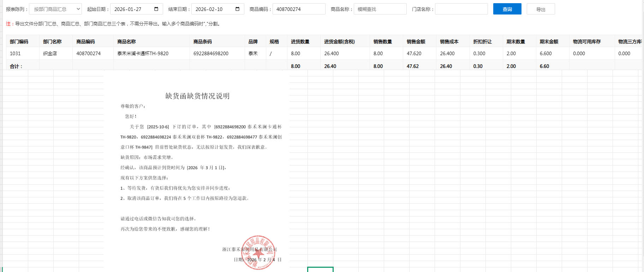Click barcode cell 6922884698200
The height and width of the screenshot is (272, 644).
pos(211,53)
